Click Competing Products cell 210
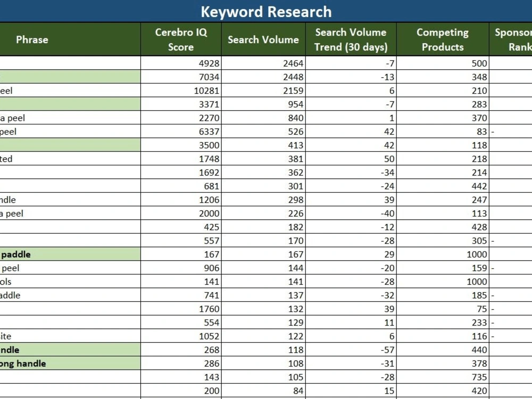The height and width of the screenshot is (399, 532). coord(443,90)
